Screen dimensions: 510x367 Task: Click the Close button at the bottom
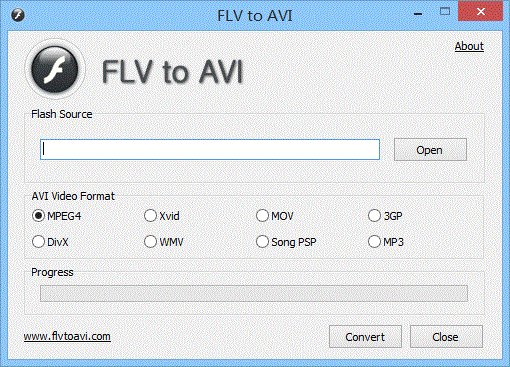(x=446, y=337)
